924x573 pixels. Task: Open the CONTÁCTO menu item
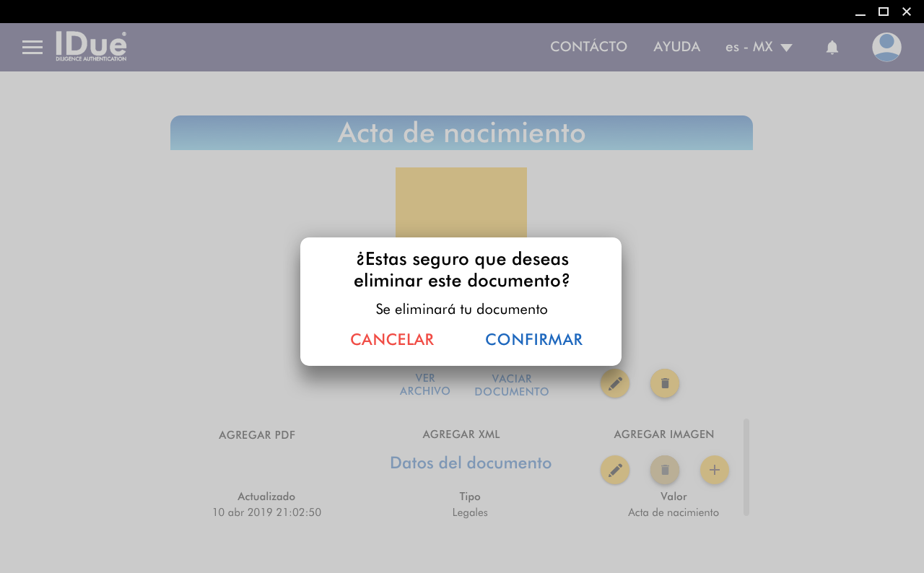point(588,47)
